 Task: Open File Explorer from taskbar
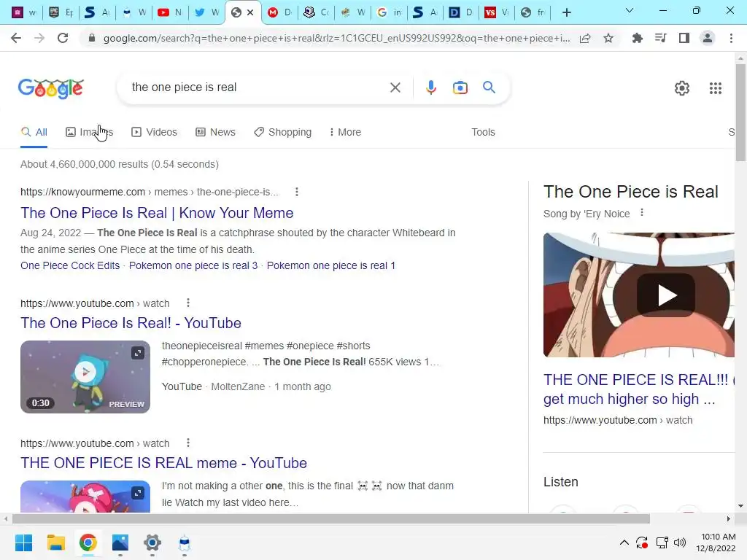point(55,542)
